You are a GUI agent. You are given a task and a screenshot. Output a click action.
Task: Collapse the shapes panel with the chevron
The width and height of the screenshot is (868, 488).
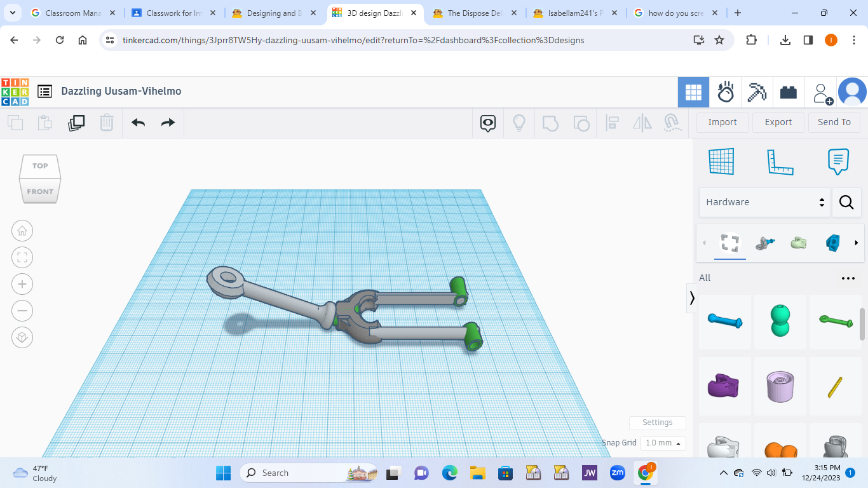click(692, 298)
